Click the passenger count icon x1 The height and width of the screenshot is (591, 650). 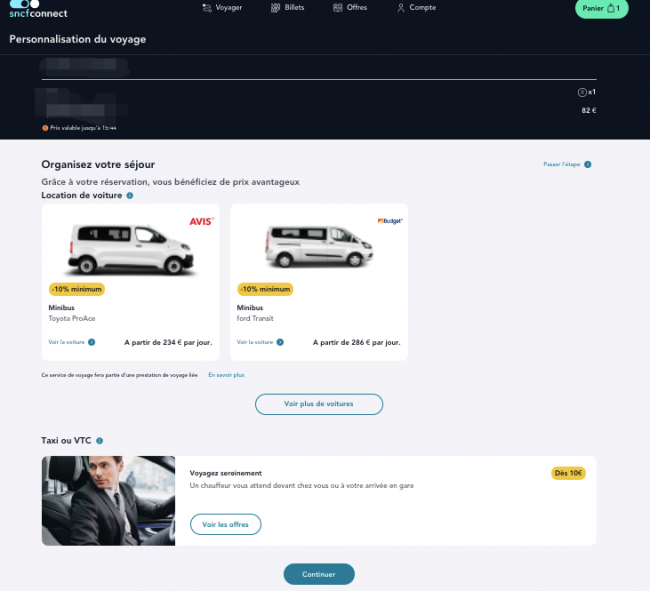pyautogui.click(x=582, y=92)
